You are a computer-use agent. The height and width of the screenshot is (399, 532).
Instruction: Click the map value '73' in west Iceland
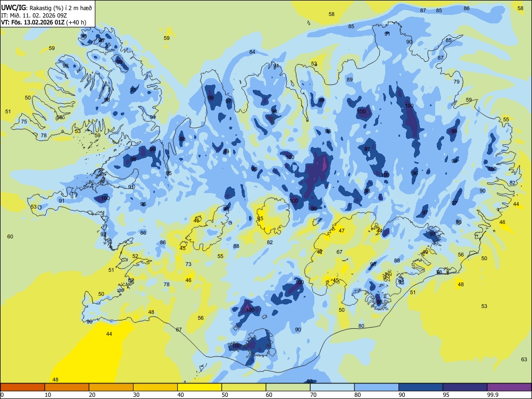188,264
